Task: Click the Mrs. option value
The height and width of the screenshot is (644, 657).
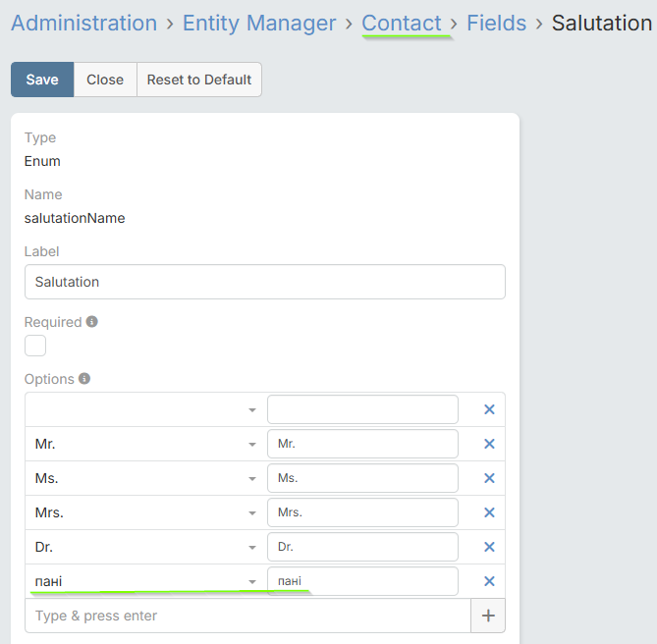Action: (x=49, y=512)
